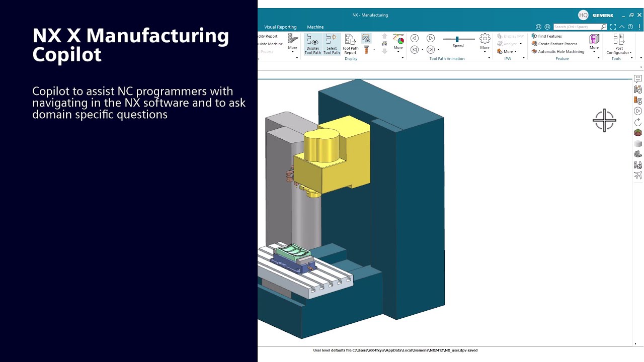The width and height of the screenshot is (644, 362).
Task: Toggle Display Tool Path button
Action: 312,44
